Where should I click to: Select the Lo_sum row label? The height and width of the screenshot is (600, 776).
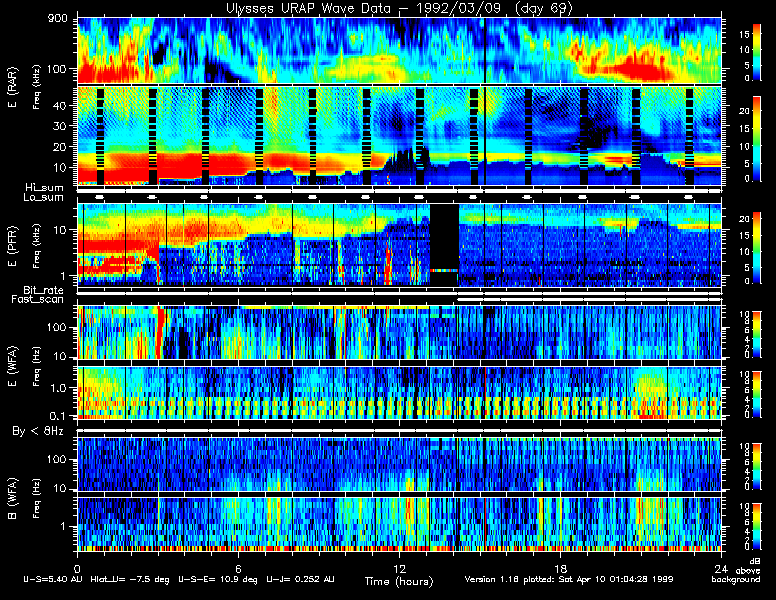tap(43, 197)
